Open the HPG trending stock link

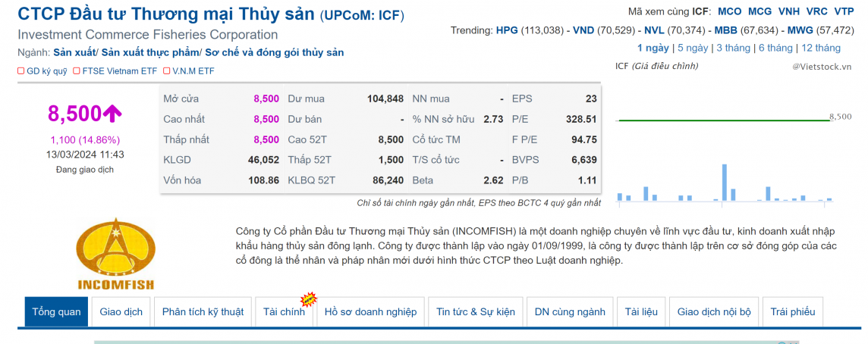(x=508, y=30)
